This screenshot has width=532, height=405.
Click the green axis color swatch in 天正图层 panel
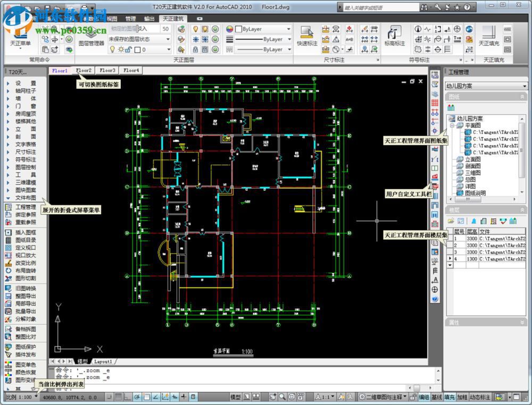(215, 28)
